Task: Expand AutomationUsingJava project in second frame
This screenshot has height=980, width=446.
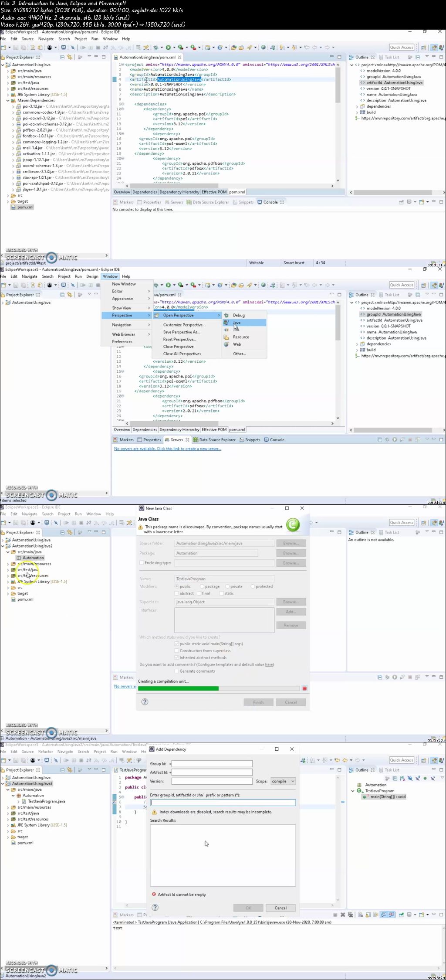Action: click(3, 303)
